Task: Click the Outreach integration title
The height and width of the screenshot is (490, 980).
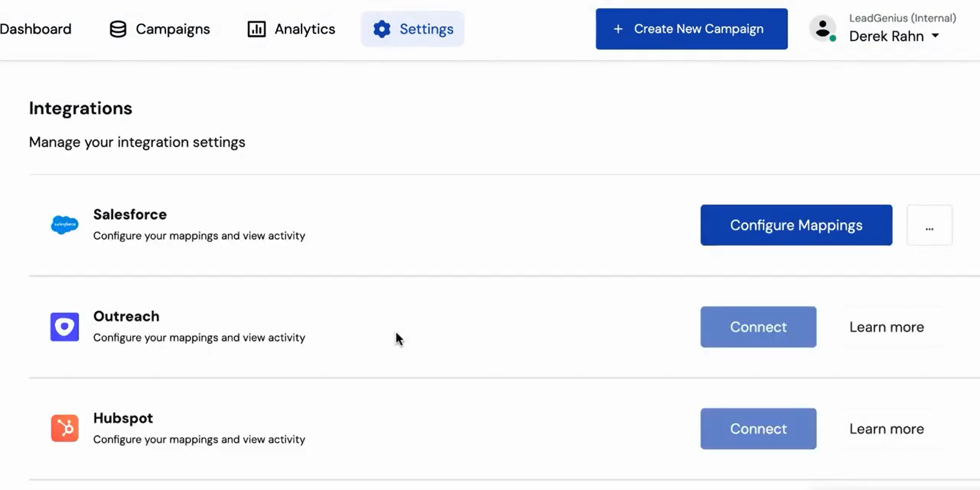Action: pyautogui.click(x=126, y=316)
